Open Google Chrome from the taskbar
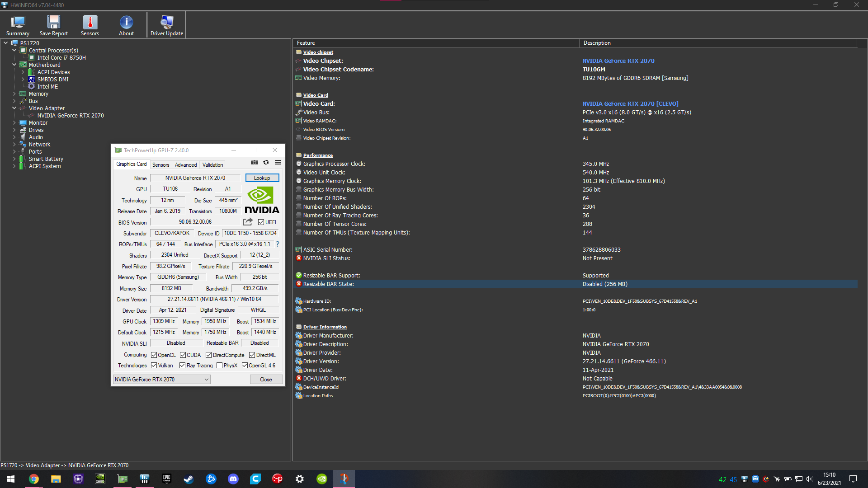 tap(34, 479)
